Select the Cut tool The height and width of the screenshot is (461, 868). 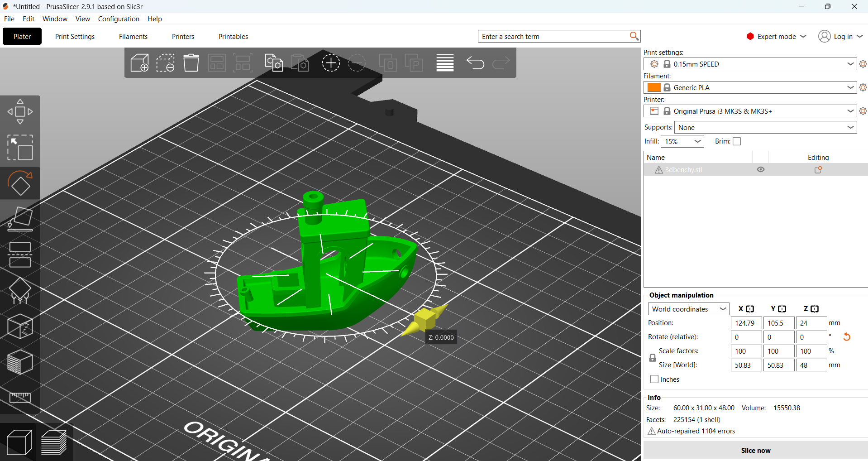pyautogui.click(x=20, y=255)
